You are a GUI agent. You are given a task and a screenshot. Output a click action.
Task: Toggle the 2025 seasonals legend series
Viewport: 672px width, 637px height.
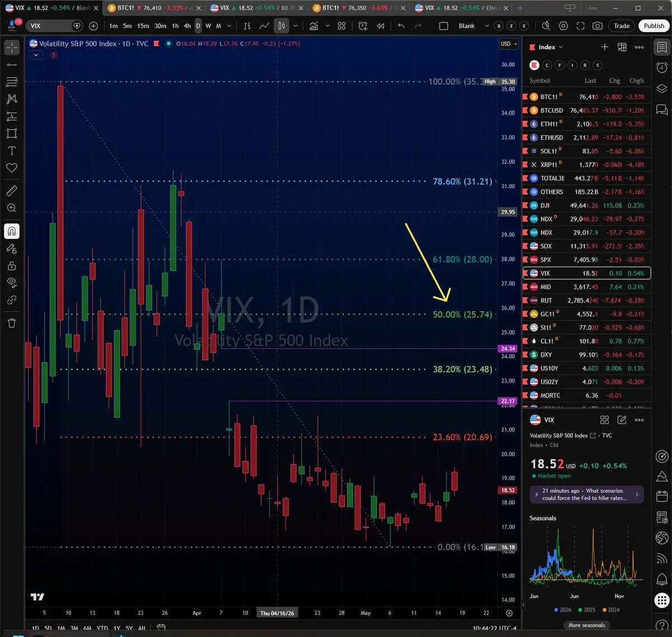click(586, 610)
